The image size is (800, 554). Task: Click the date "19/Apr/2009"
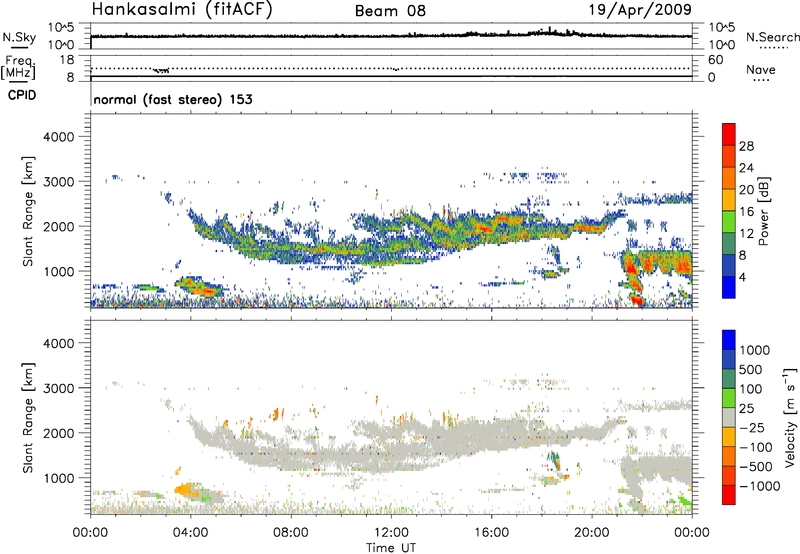(640, 9)
